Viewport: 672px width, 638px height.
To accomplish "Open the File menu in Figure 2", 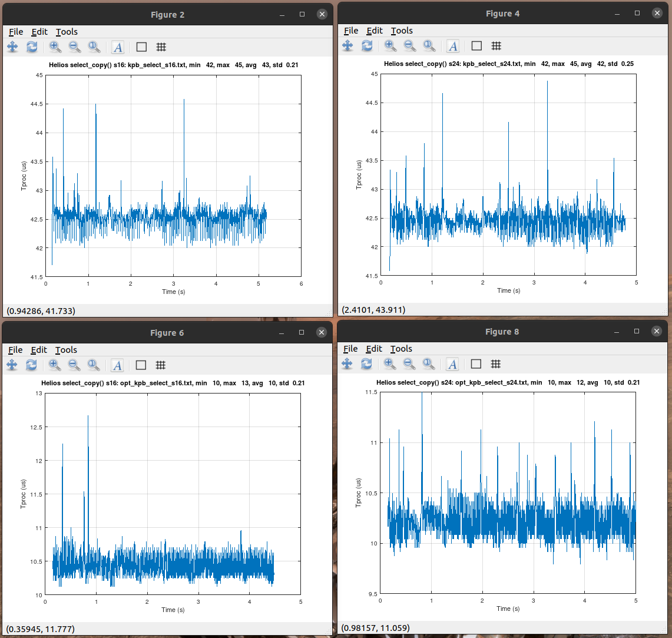I will [x=15, y=31].
